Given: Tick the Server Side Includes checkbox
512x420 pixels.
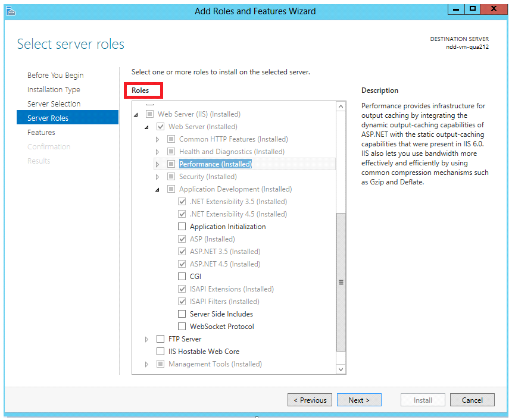Looking at the screenshot, I should point(182,314).
